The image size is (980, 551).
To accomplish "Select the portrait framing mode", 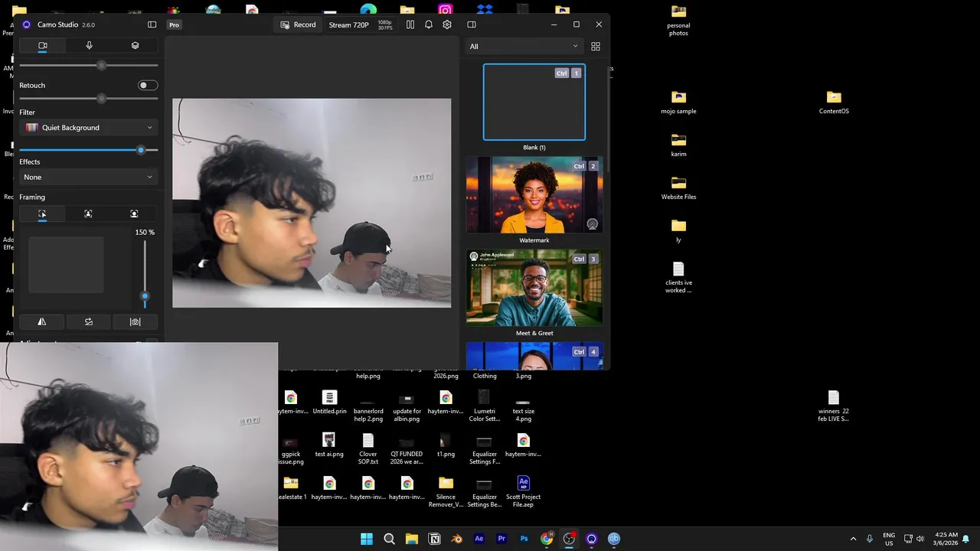I will 134,214.
